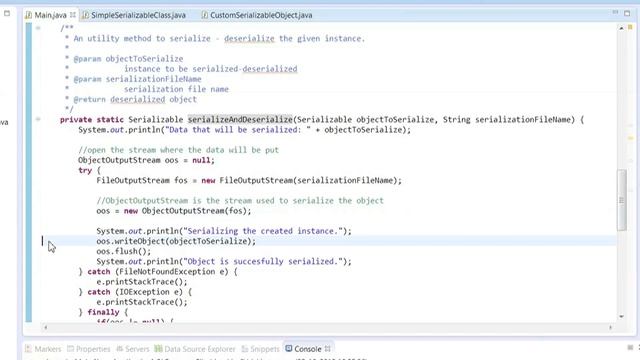Minimize the editor area

tap(615, 13)
